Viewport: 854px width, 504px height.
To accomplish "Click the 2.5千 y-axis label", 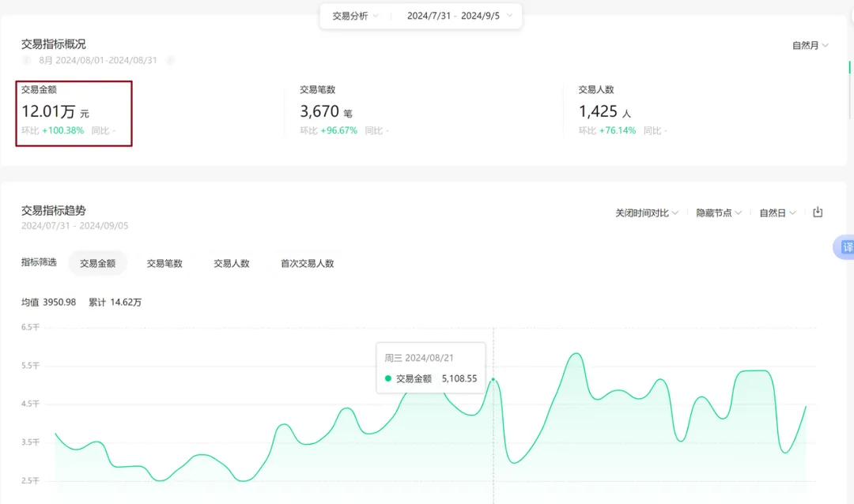I will 31,480.
